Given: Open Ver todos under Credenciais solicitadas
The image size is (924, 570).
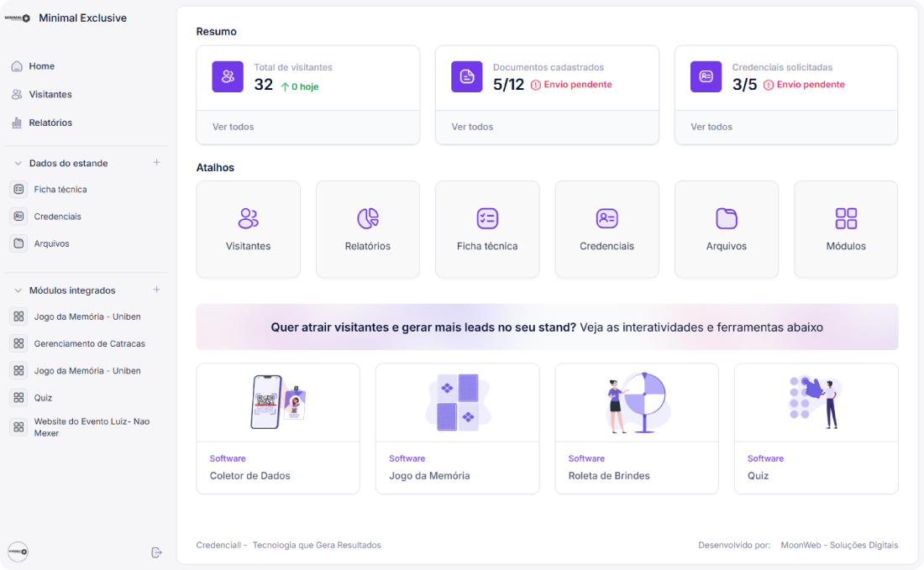Looking at the screenshot, I should tap(711, 127).
